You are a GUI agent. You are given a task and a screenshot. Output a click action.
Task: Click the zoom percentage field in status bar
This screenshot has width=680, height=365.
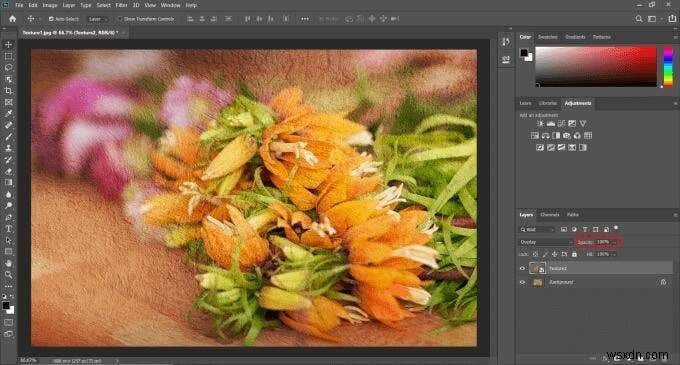point(29,360)
